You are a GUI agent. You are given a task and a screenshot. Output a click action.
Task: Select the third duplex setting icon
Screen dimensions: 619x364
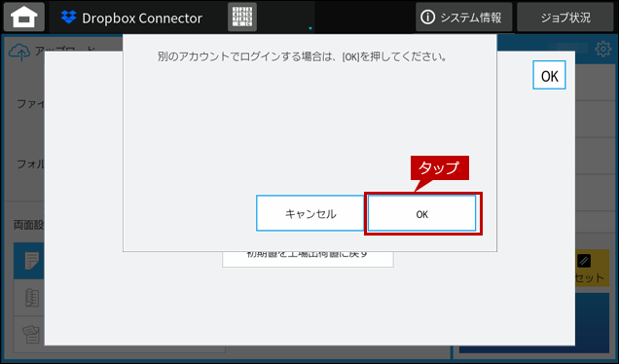[30, 334]
